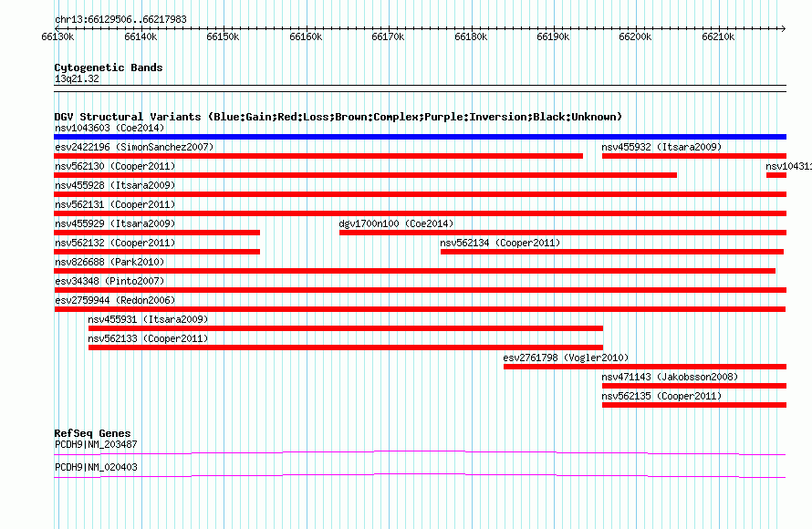Click the esv2422196 (SimonSanchez2007) label
This screenshot has height=529, width=812.
click(134, 147)
